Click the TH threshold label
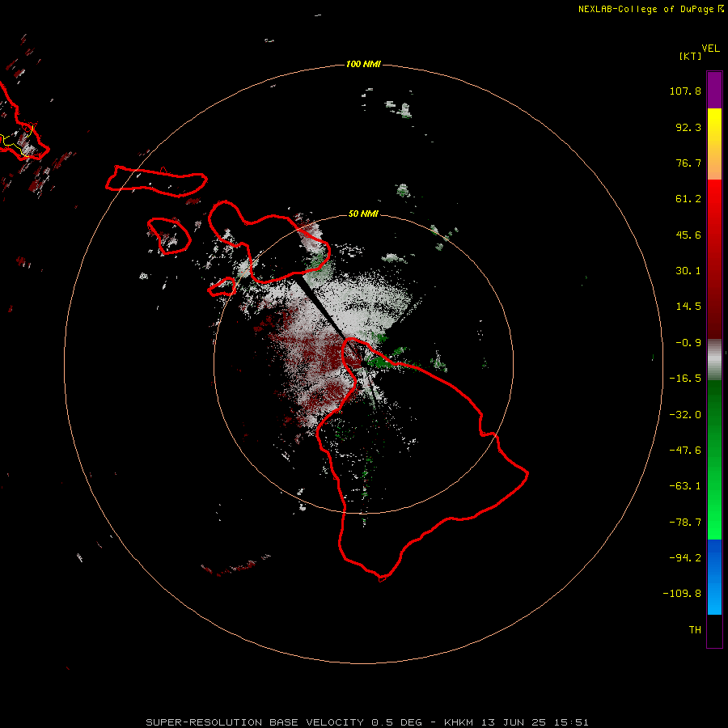 click(695, 630)
